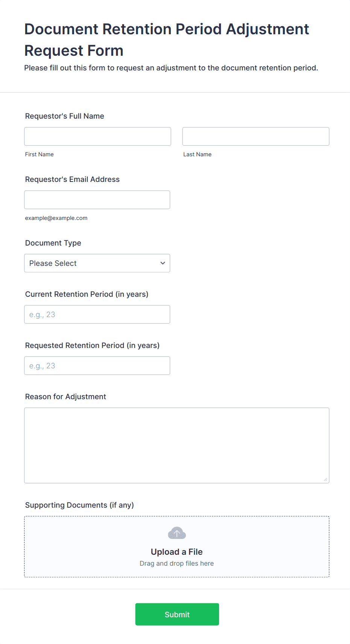Click the cloud upload icon
The image size is (350, 644).
(x=177, y=533)
